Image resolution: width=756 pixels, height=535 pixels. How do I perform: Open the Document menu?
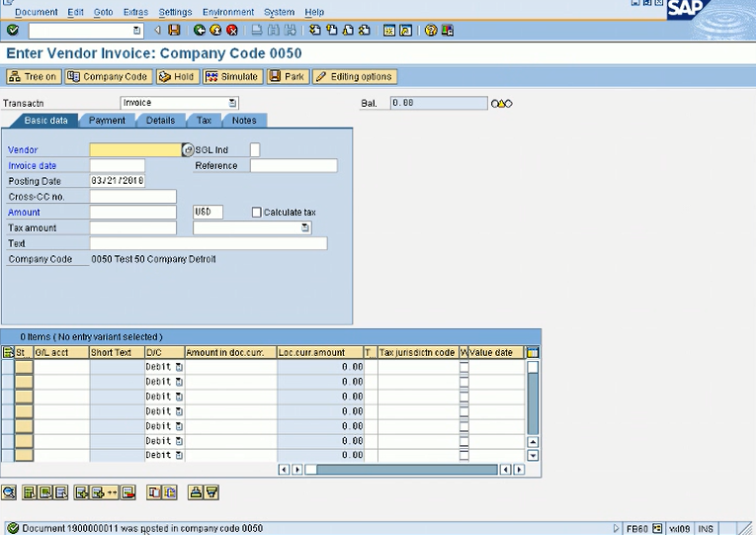(x=37, y=12)
